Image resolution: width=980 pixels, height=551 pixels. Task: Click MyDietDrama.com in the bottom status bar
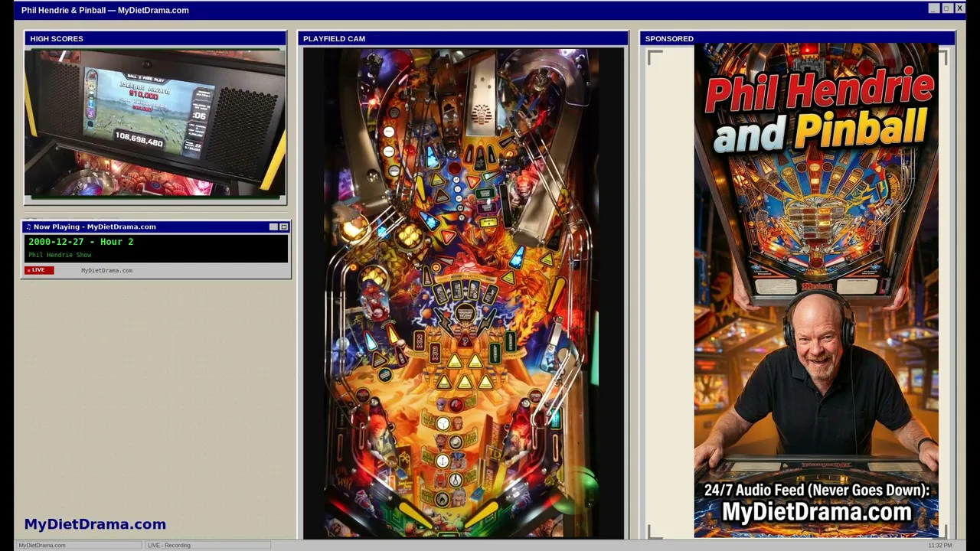tap(41, 545)
